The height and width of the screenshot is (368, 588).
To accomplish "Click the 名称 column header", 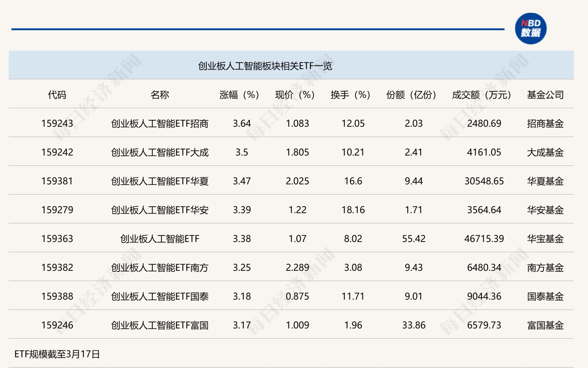I will coord(160,95).
